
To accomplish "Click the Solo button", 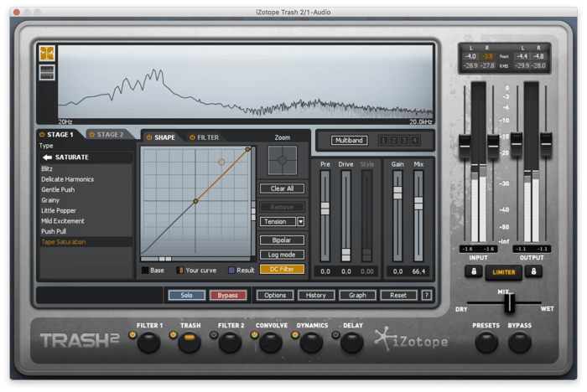I will [x=186, y=295].
